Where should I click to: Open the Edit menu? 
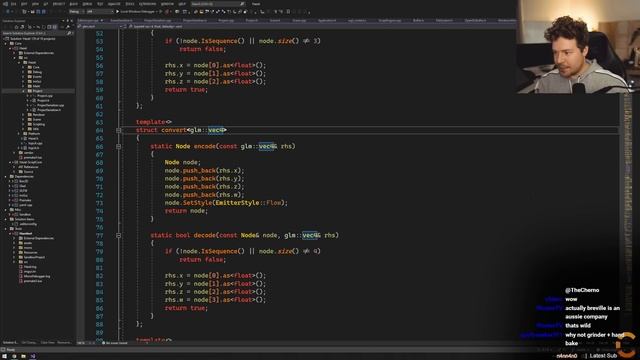[24, 4]
